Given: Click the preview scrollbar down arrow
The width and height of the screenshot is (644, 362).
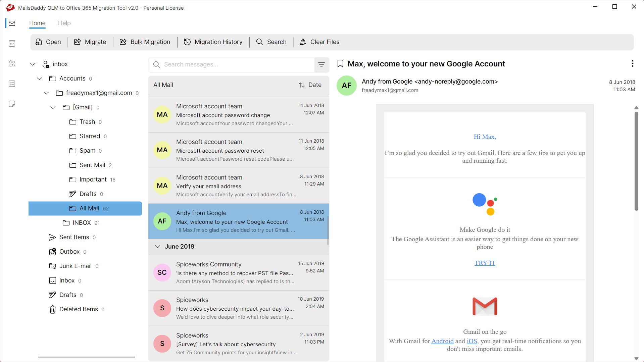Looking at the screenshot, I should pos(636,359).
